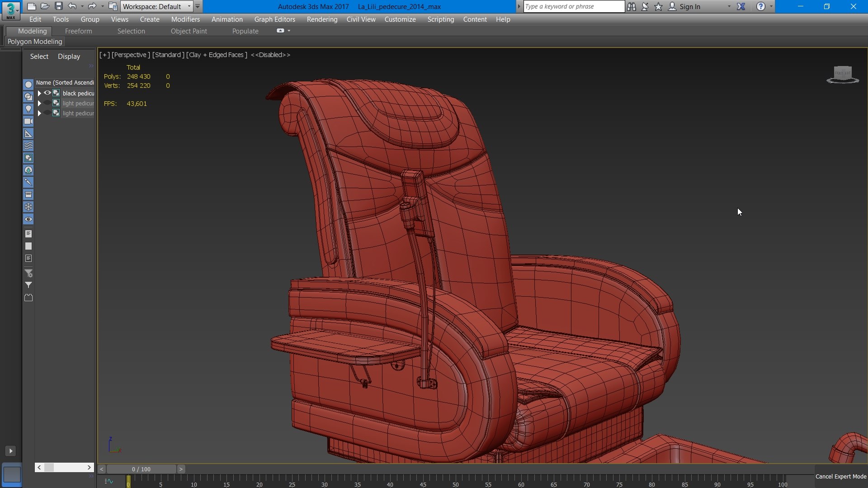This screenshot has height=488, width=868.
Task: Toggle the Display Frozen Objects snowflake icon
Action: (28, 207)
